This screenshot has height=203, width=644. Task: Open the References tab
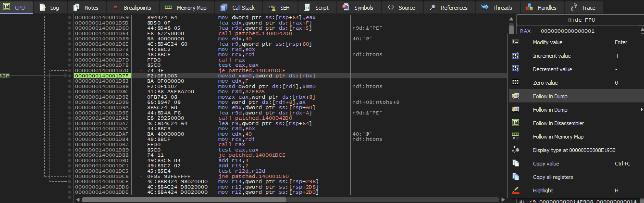click(449, 7)
